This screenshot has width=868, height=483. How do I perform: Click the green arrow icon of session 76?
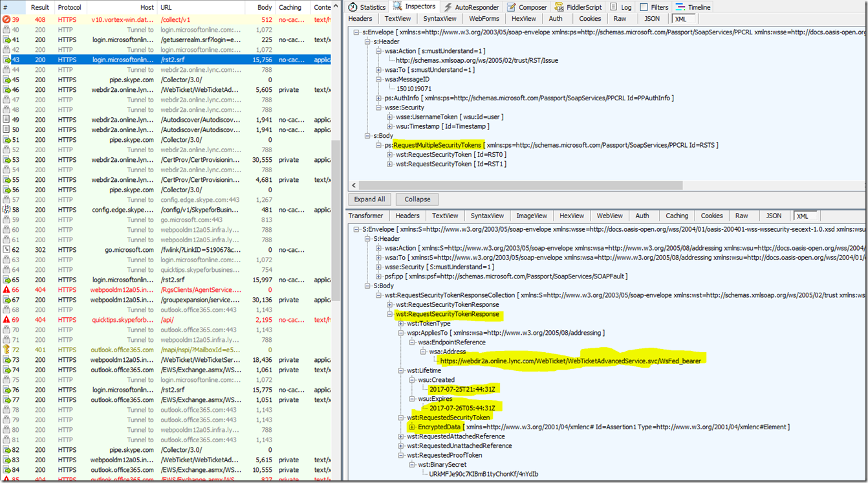coord(6,390)
